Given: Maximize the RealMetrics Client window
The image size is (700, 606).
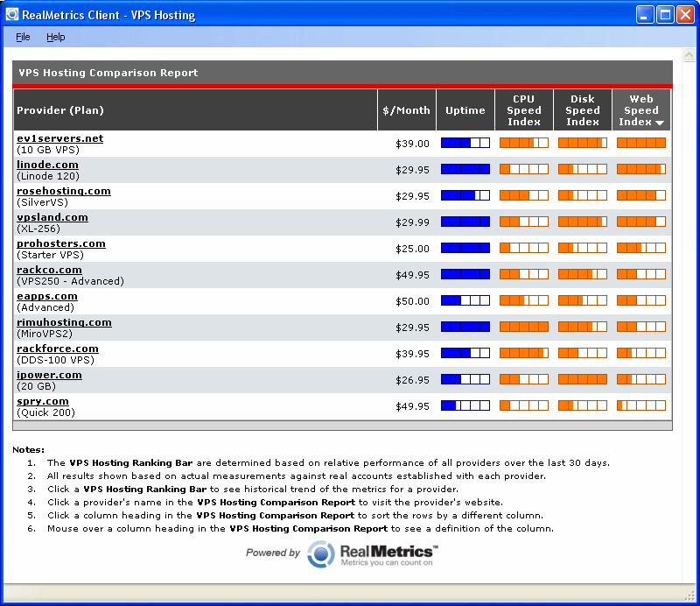Looking at the screenshot, I should pyautogui.click(x=665, y=15).
